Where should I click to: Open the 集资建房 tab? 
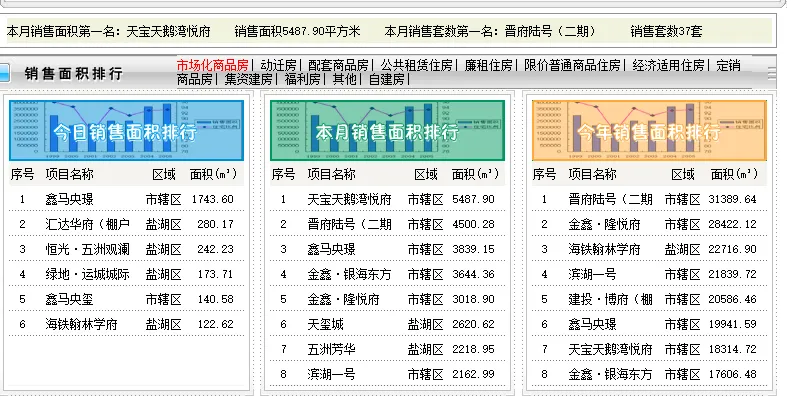coord(249,79)
